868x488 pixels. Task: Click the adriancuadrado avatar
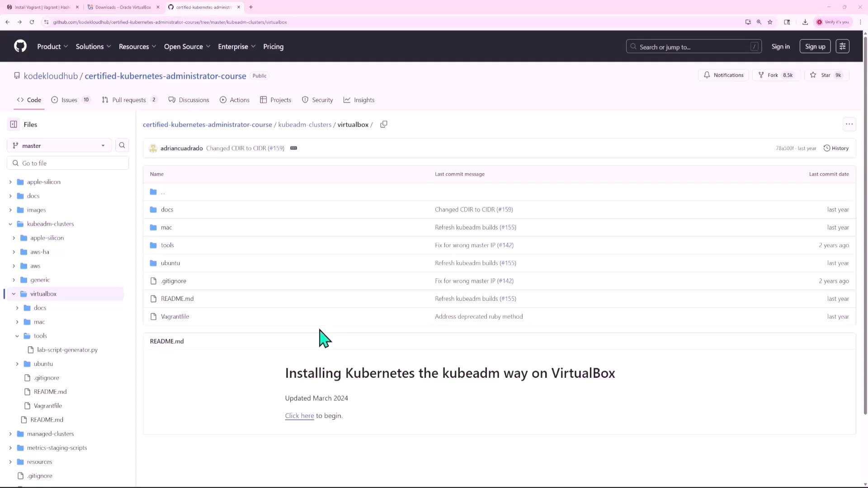click(x=153, y=148)
